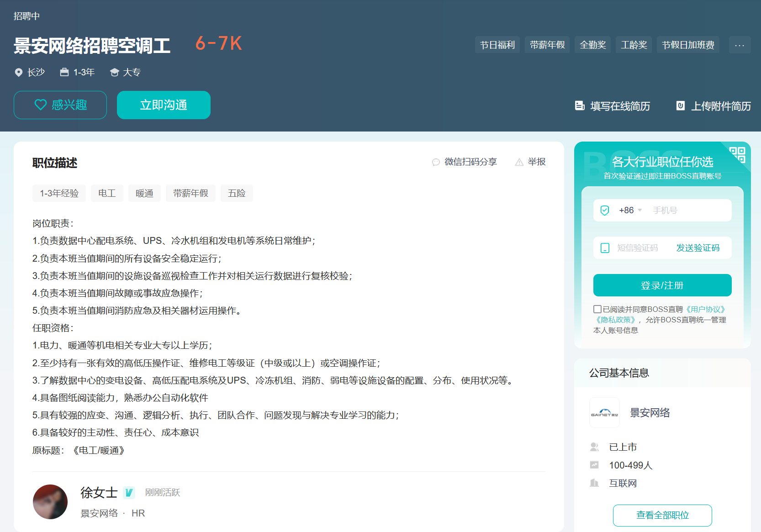Click the salary 6-7K text
This screenshot has width=761, height=532.
[x=219, y=44]
